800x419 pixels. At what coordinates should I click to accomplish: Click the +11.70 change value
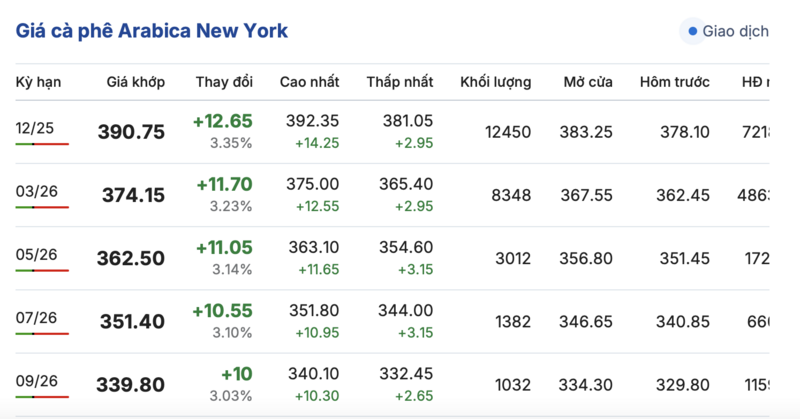click(x=222, y=184)
